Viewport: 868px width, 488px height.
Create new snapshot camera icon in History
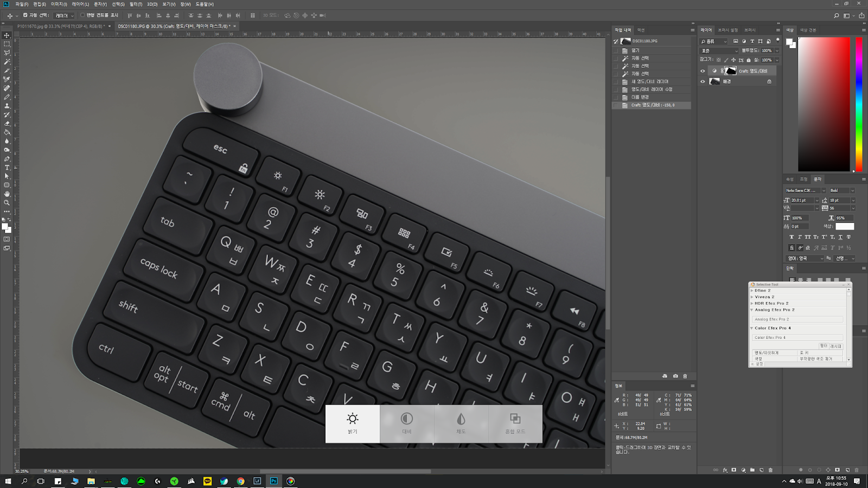[x=675, y=376]
